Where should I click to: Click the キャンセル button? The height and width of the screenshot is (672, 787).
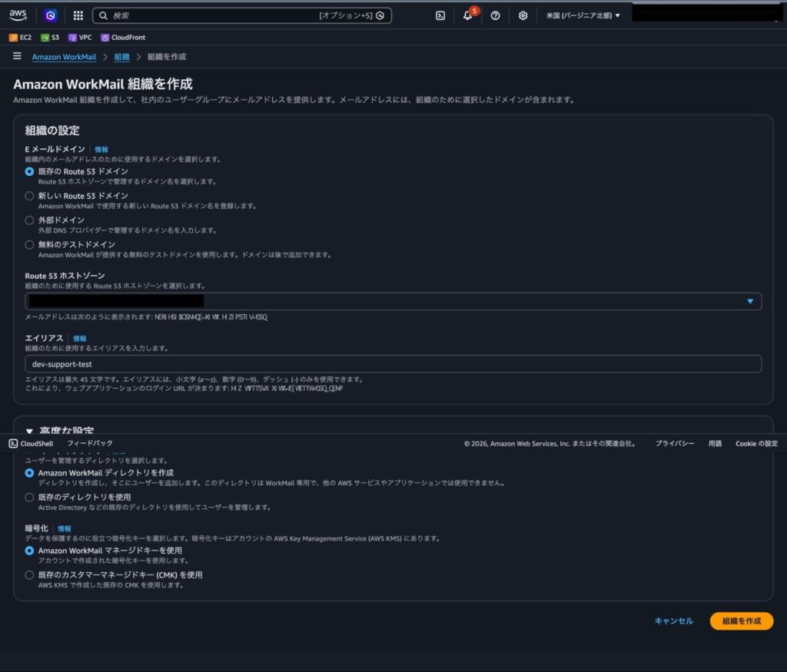click(673, 621)
